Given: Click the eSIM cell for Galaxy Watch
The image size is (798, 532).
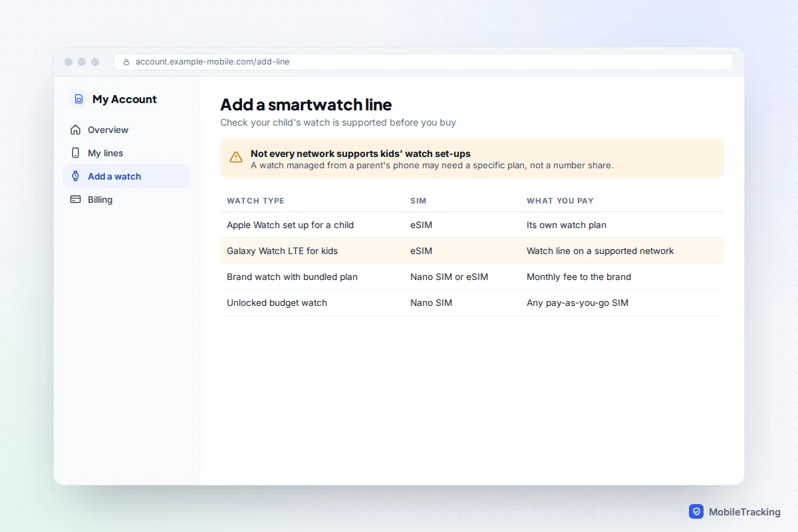Looking at the screenshot, I should click(x=421, y=251).
